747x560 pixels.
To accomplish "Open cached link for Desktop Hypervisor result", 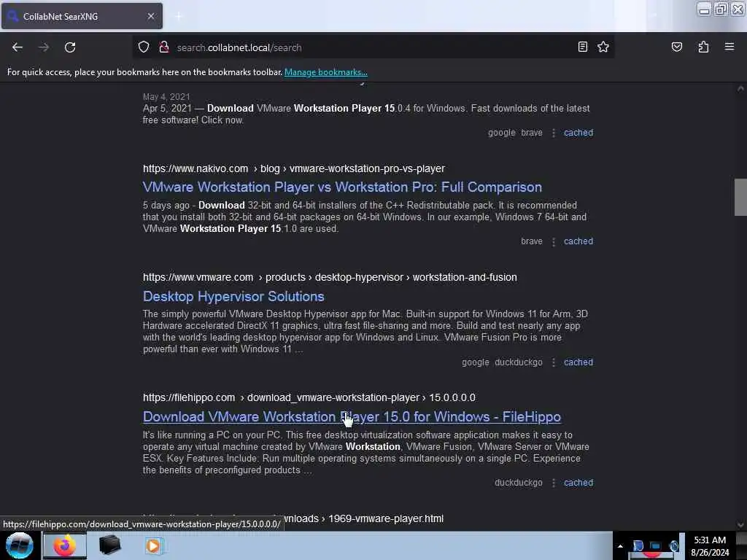I will [578, 362].
